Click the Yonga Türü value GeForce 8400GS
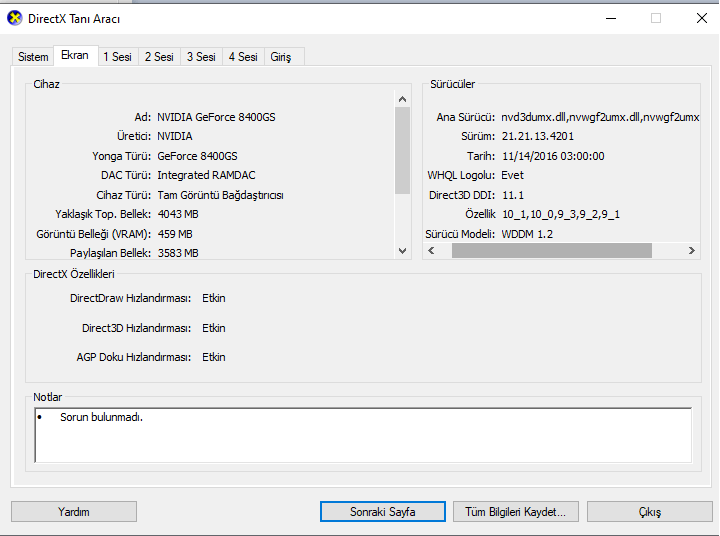The image size is (720, 536). click(197, 156)
